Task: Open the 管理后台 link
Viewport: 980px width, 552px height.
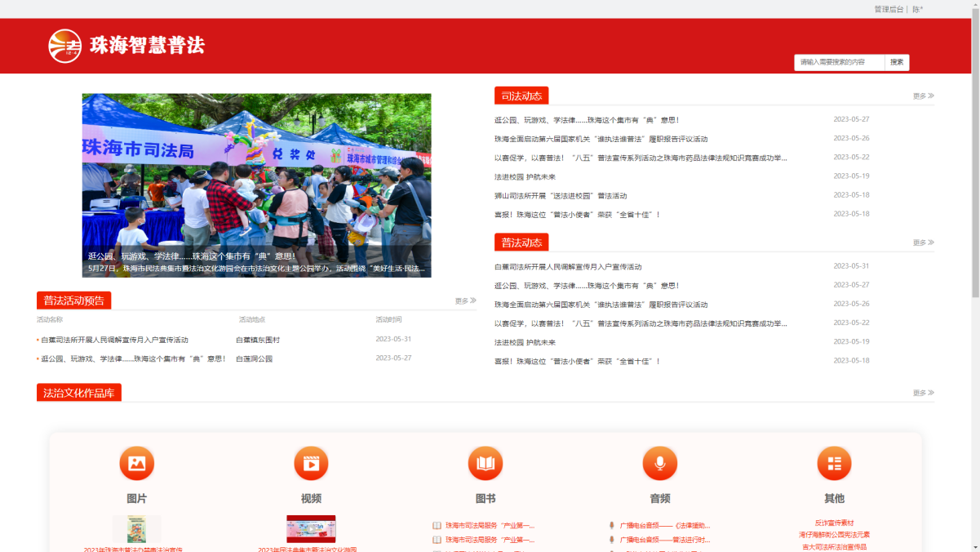Action: [x=888, y=9]
